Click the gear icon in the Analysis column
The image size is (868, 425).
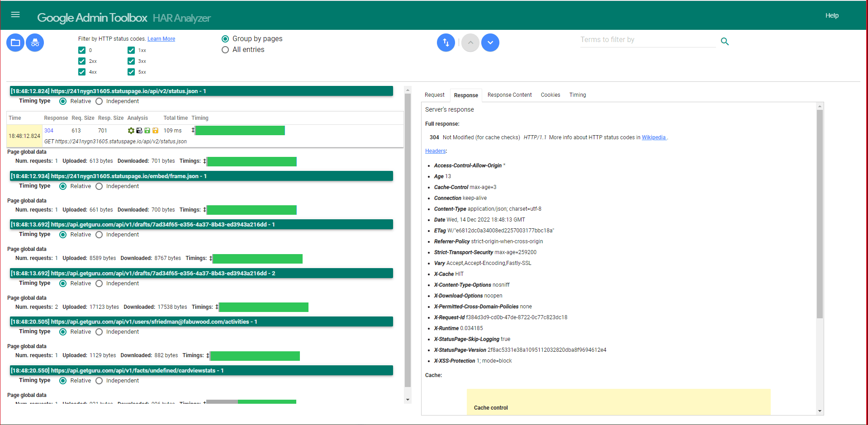[x=131, y=130]
